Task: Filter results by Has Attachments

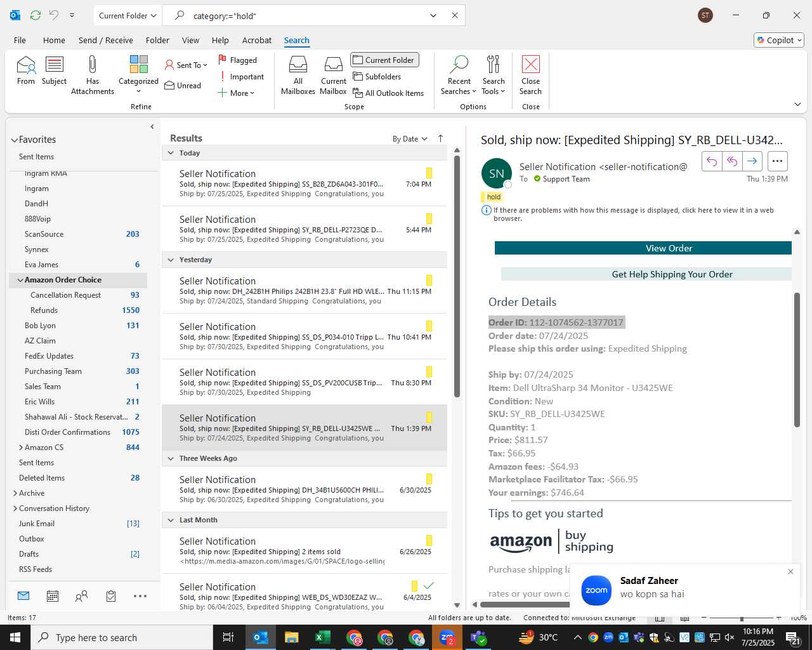Action: point(93,75)
